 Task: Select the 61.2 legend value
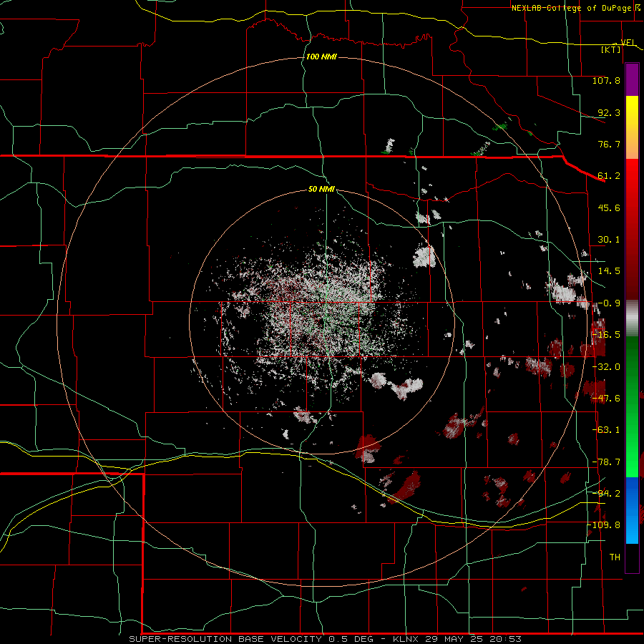click(x=609, y=176)
